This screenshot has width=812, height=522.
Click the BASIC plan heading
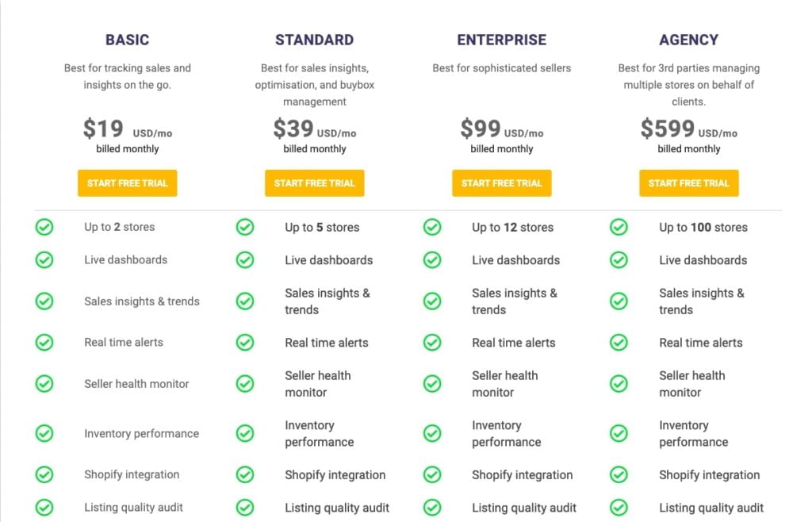tap(128, 40)
